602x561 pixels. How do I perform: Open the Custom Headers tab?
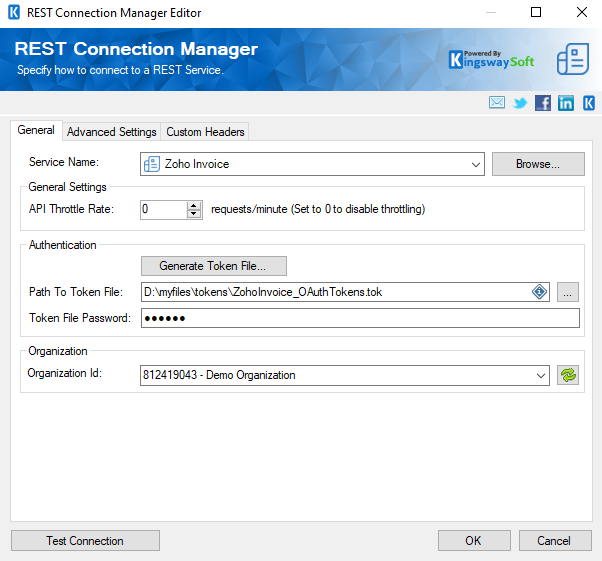[205, 132]
